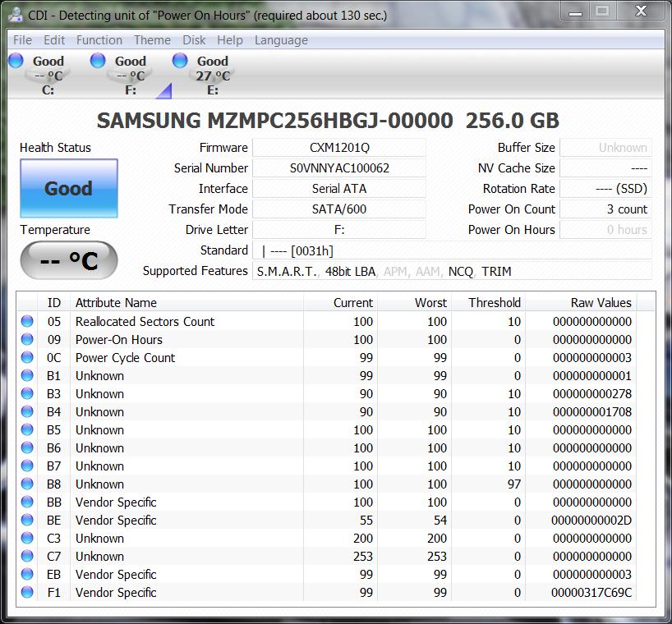672x624 pixels.
Task: Click the ID column header
Action: click(54, 303)
